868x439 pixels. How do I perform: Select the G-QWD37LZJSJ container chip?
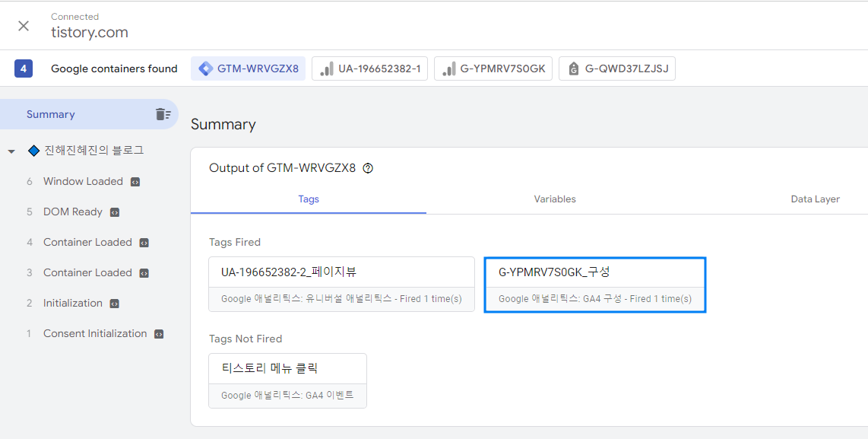click(x=617, y=68)
